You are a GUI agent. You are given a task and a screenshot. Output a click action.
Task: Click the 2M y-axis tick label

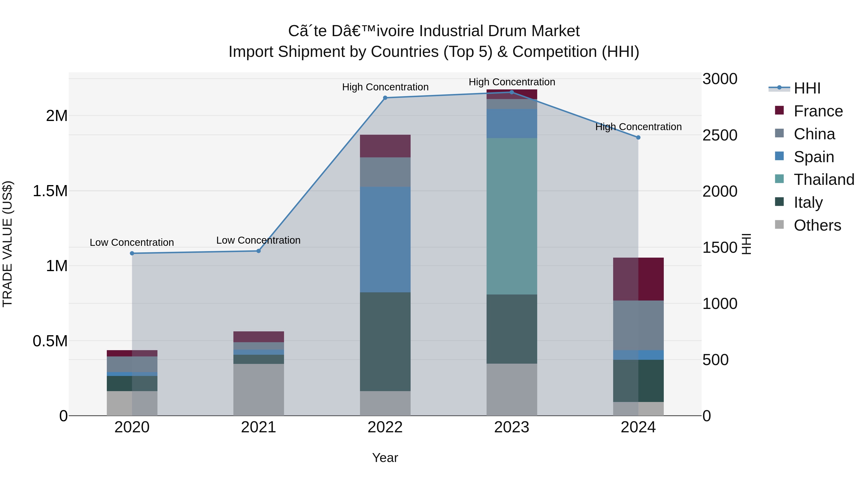(57, 116)
